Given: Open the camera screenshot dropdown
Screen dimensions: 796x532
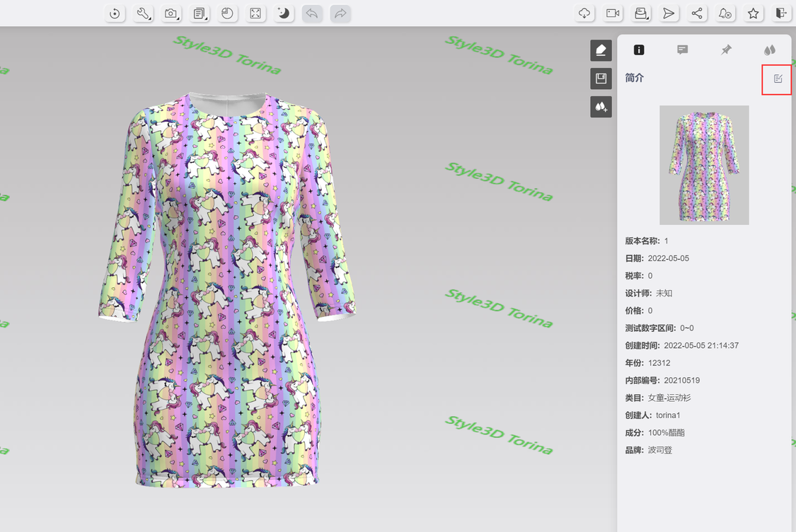Looking at the screenshot, I should click(171, 13).
